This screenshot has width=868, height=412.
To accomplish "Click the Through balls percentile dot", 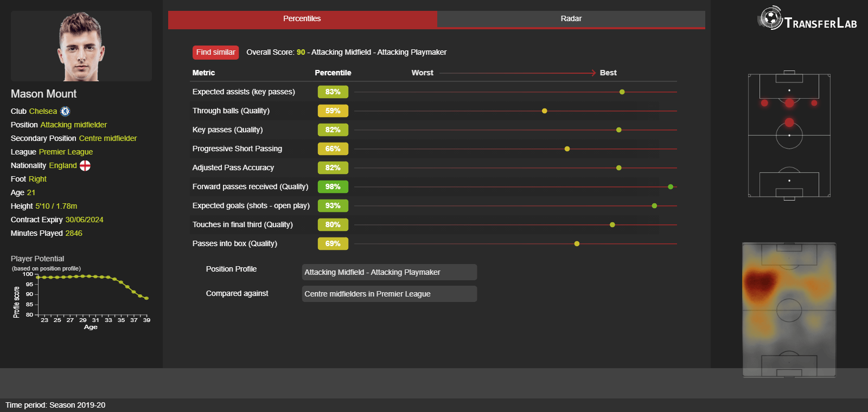I will click(545, 111).
